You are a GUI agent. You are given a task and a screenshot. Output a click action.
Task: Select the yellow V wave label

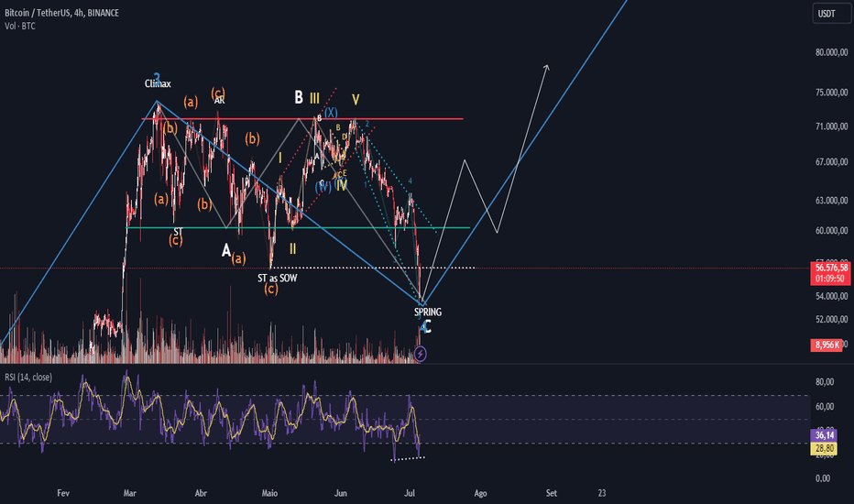coord(356,100)
